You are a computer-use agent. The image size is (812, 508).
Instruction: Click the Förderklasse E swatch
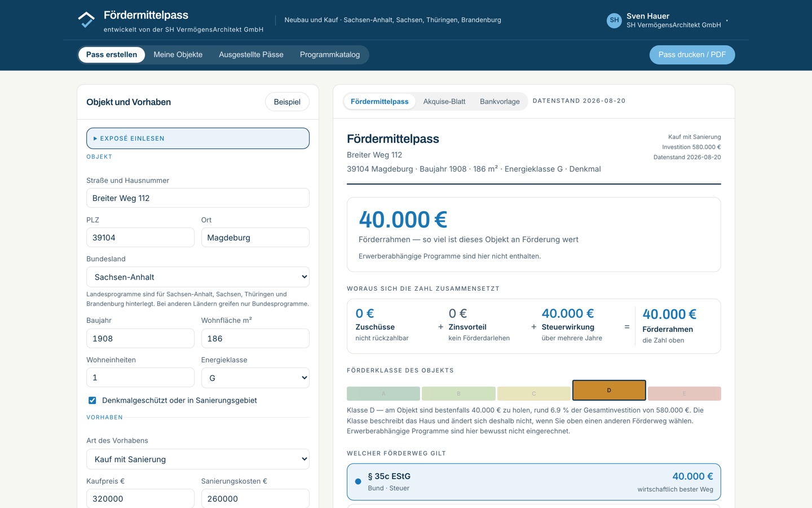click(x=685, y=393)
